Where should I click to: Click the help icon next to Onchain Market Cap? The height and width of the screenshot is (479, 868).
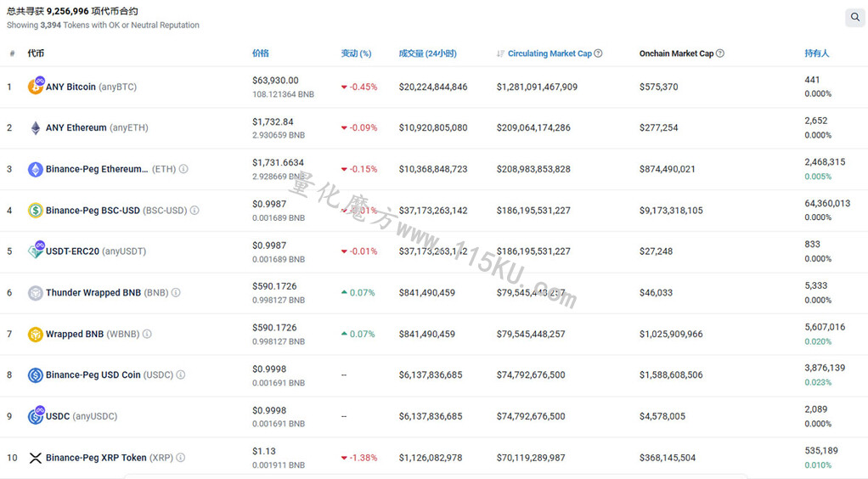(x=720, y=54)
